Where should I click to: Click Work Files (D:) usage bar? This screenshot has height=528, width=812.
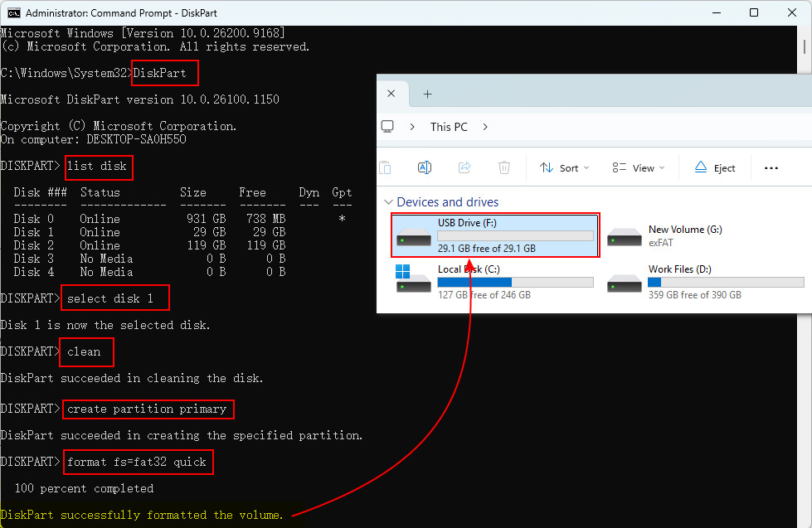(726, 282)
